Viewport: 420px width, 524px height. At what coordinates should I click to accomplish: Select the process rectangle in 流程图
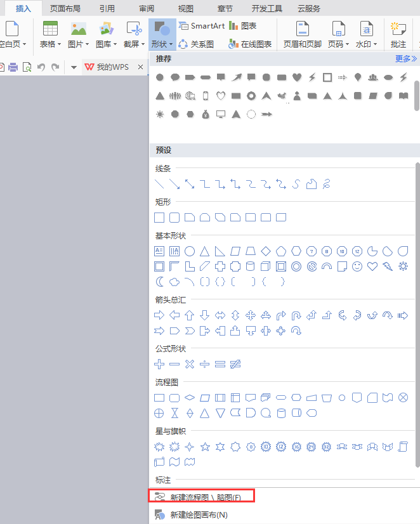point(159,398)
